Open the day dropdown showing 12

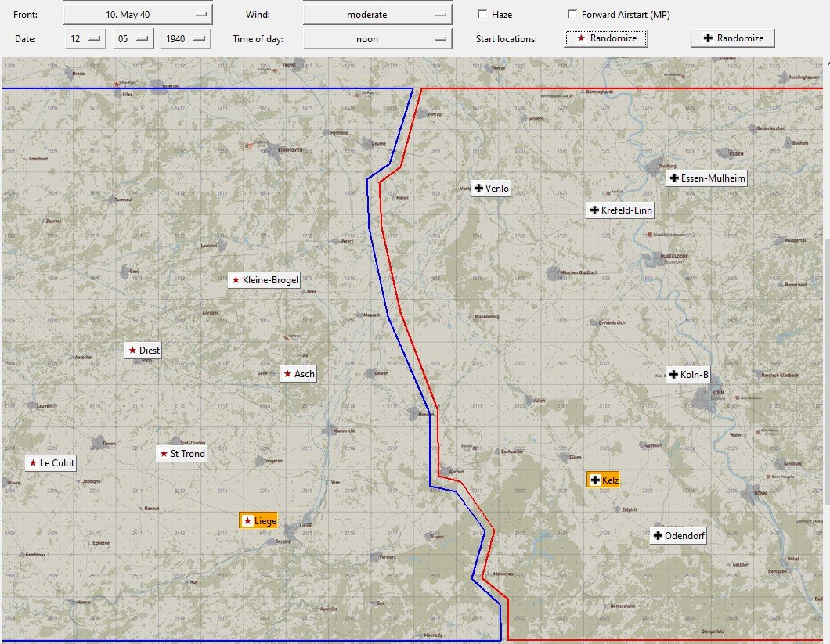click(x=85, y=38)
